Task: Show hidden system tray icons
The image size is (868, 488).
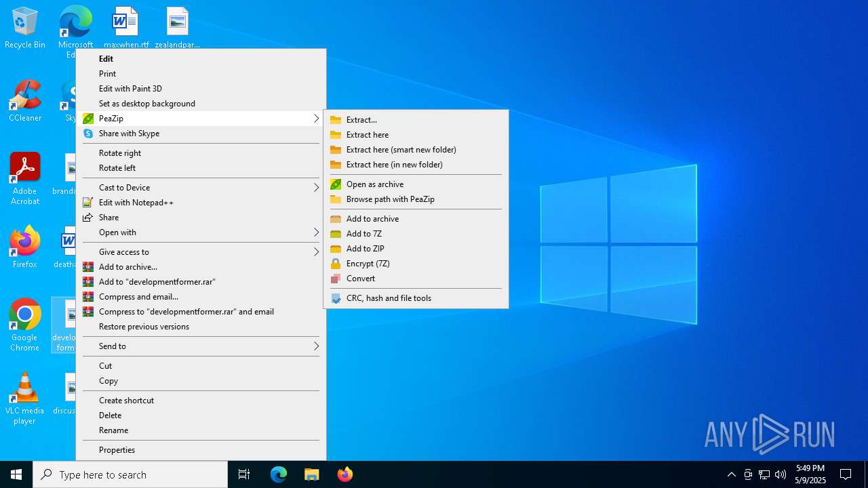Action: 732,474
